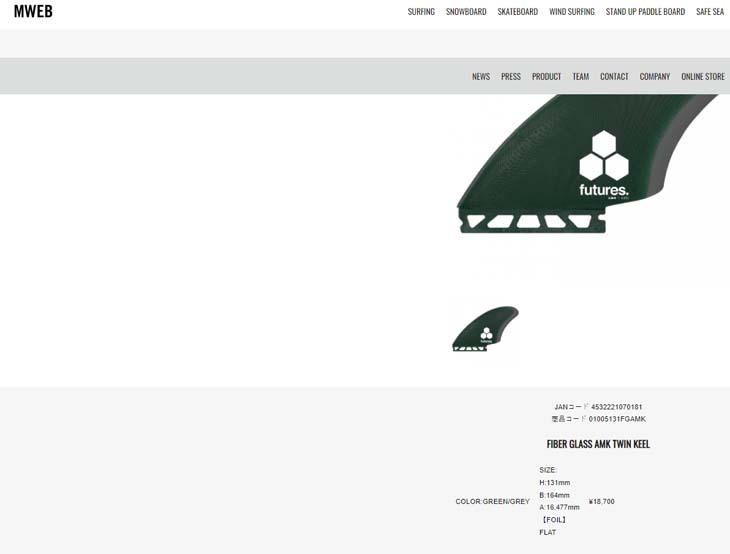
Task: Select the small fin thumbnail image
Action: coord(485,329)
